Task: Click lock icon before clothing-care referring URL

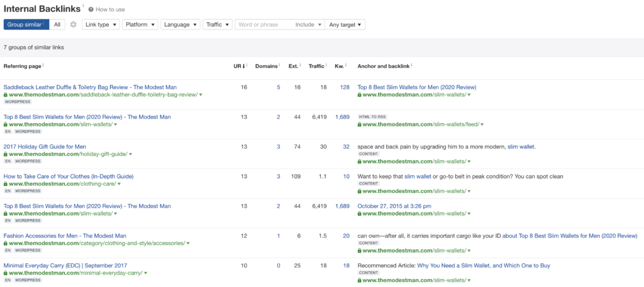Action: (5, 183)
